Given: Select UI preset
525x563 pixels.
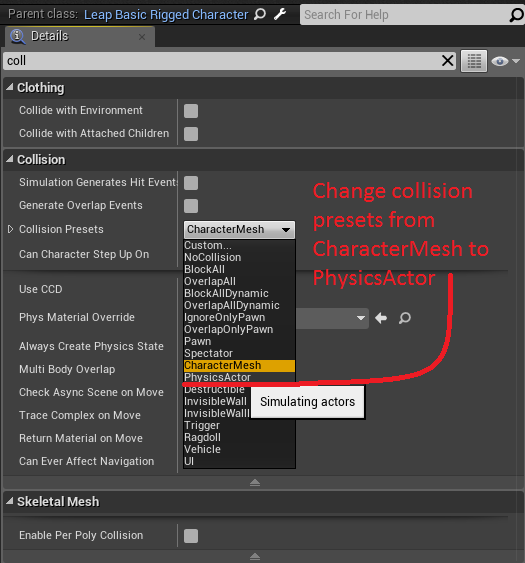Looking at the screenshot, I should 239,461.
